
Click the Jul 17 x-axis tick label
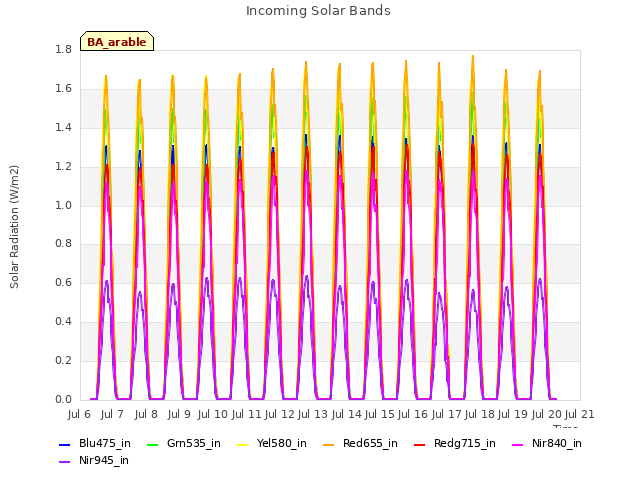tap(446, 414)
